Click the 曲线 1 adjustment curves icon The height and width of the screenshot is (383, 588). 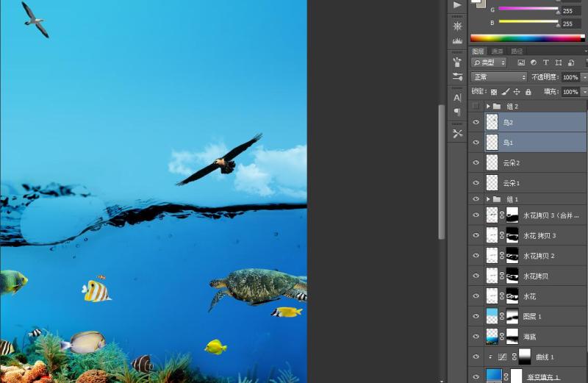click(503, 357)
